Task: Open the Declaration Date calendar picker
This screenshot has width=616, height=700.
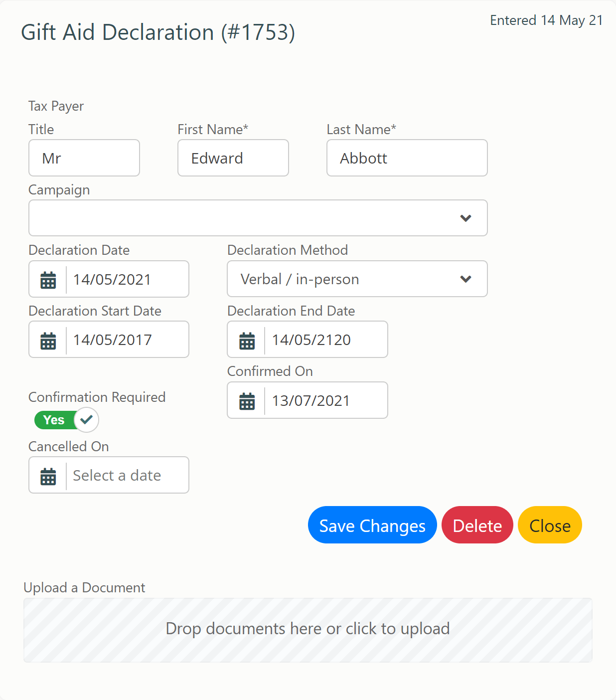Action: point(47,279)
